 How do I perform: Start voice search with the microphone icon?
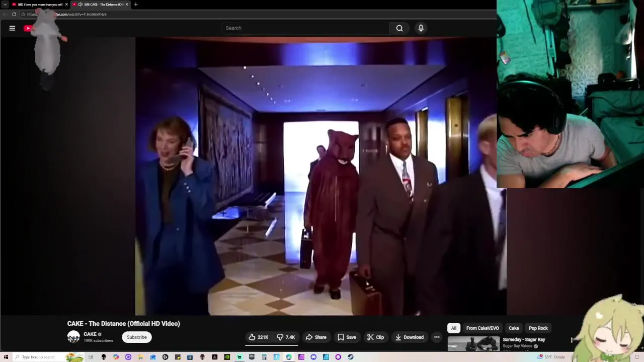[x=421, y=28]
